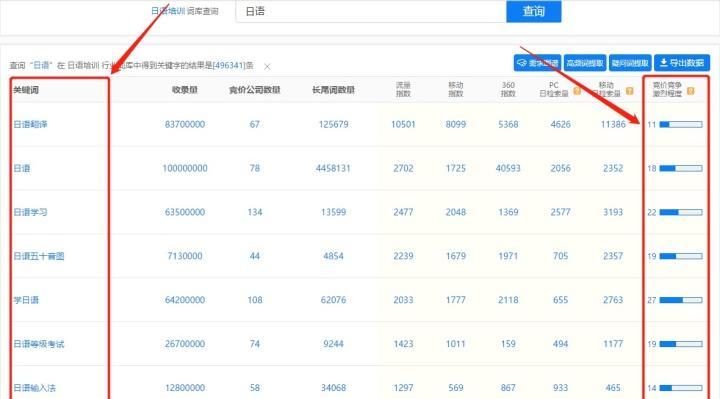Click the 日语翻译 competition level bar
The image size is (720, 399).
tap(681, 124)
